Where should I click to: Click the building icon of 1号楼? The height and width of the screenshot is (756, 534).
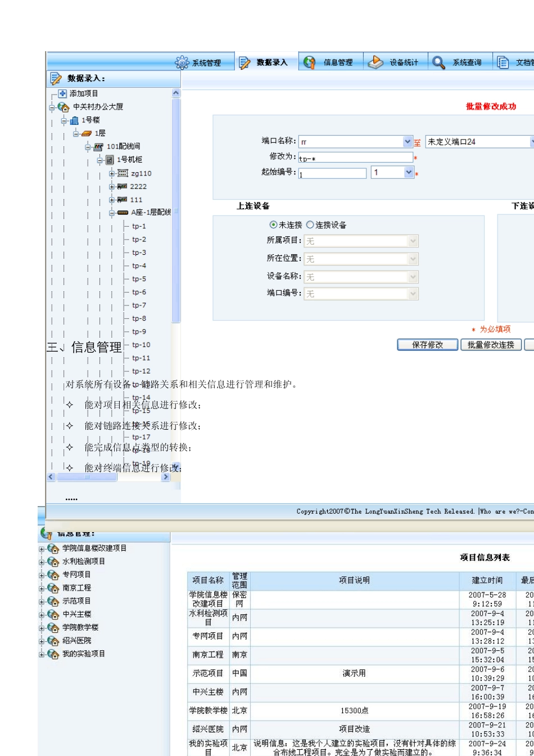point(75,120)
